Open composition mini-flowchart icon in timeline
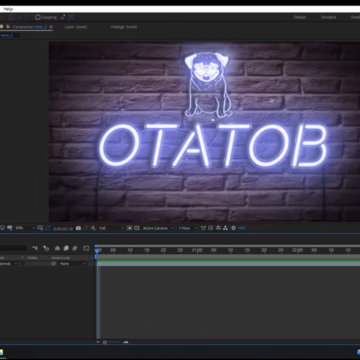The height and width of the screenshot is (360, 360). click(35, 248)
